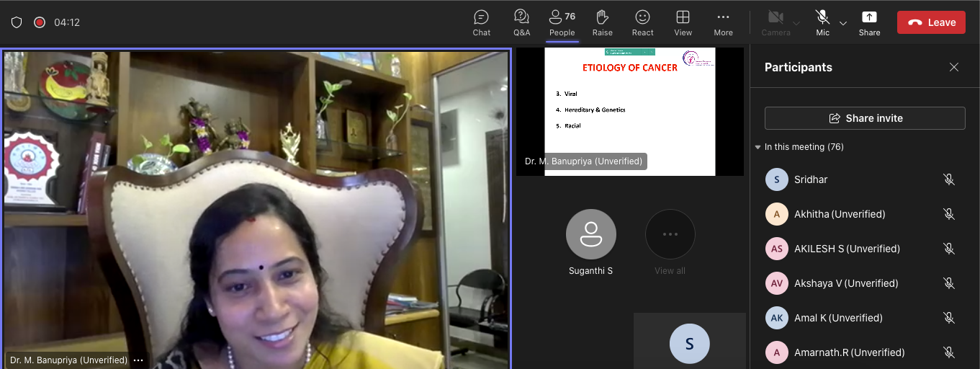Raise your hand in the meeting
The image size is (980, 369).
click(602, 22)
